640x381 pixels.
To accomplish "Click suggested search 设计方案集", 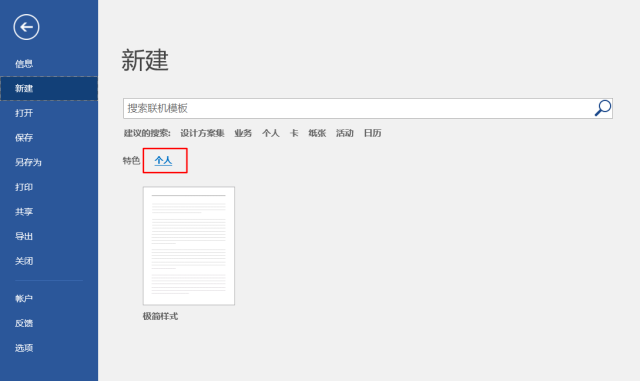I will tap(202, 133).
